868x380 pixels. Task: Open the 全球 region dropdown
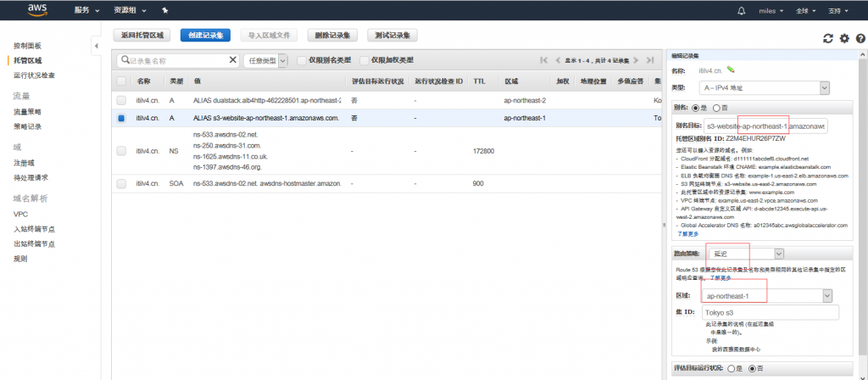coord(808,10)
